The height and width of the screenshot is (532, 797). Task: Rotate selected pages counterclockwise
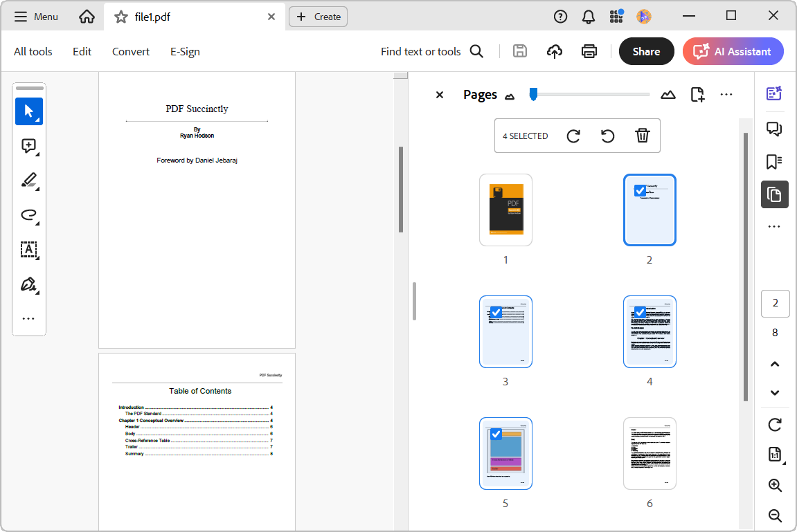coord(608,136)
